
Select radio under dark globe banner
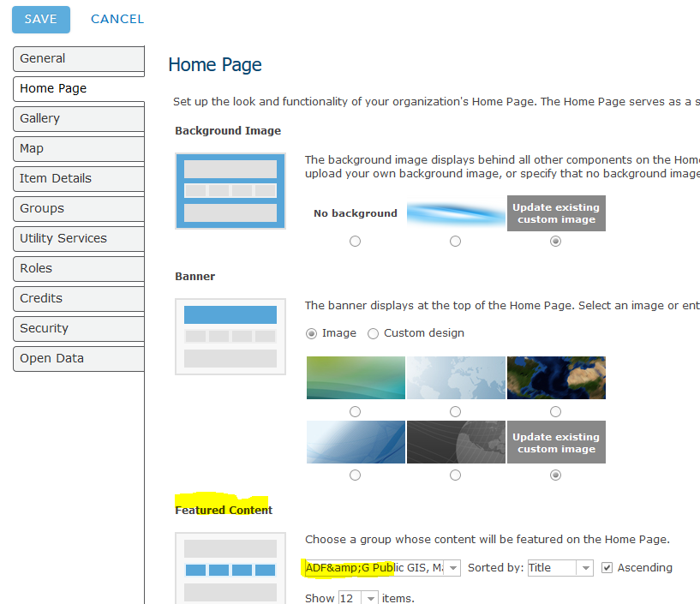click(455, 475)
